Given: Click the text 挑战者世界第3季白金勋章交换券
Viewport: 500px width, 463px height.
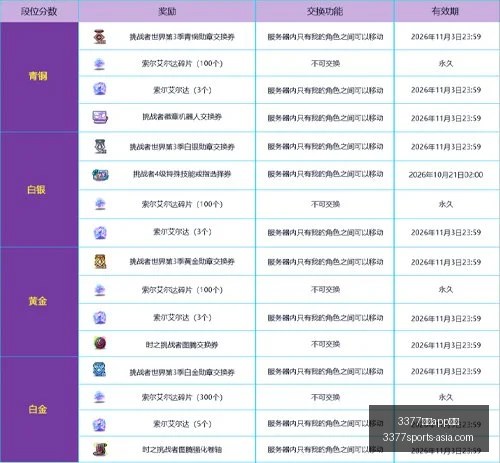Looking at the screenshot, I should [x=182, y=372].
